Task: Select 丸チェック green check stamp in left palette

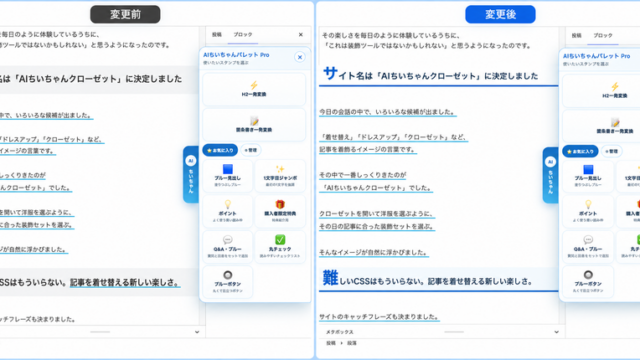Action: point(280,247)
